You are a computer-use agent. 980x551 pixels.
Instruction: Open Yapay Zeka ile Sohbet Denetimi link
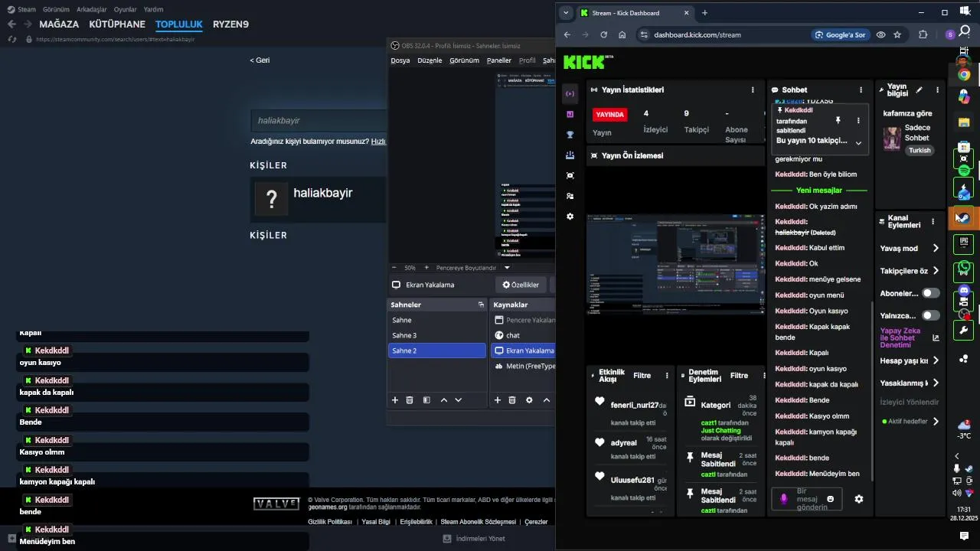[x=901, y=338]
